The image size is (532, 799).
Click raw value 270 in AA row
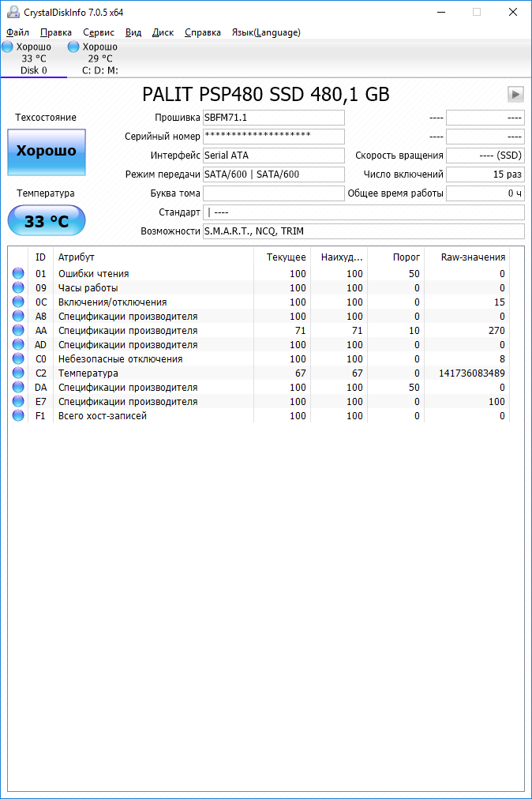point(496,330)
